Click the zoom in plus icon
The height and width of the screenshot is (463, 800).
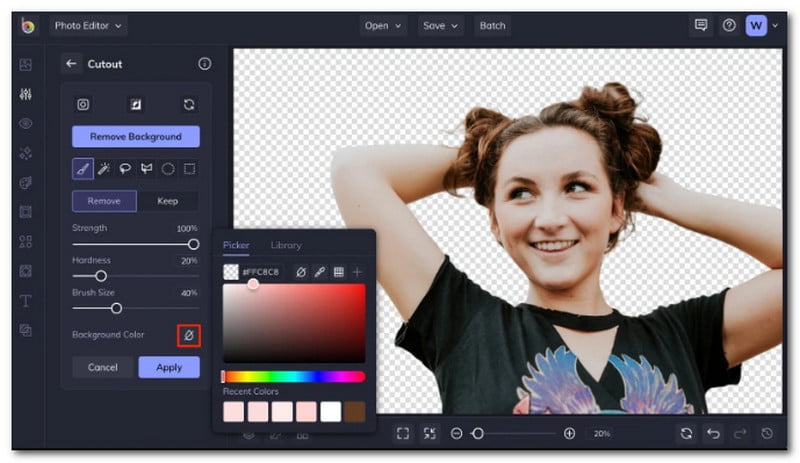(x=570, y=433)
